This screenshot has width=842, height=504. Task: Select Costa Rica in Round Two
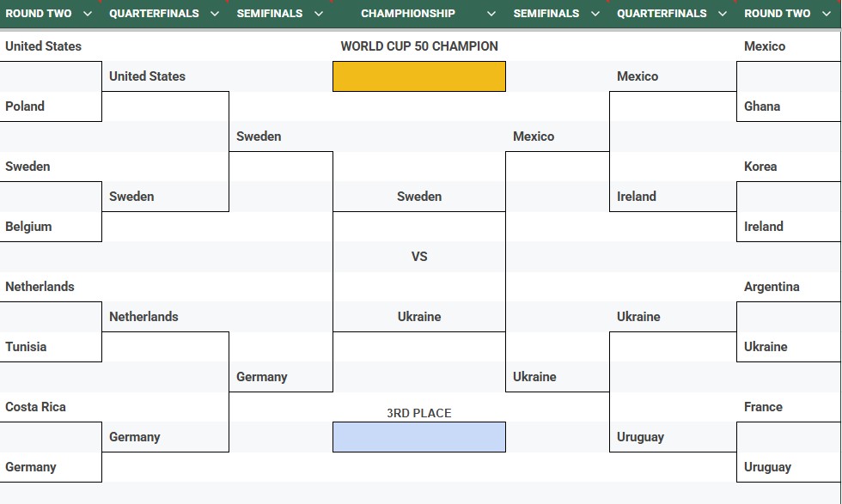[35, 407]
